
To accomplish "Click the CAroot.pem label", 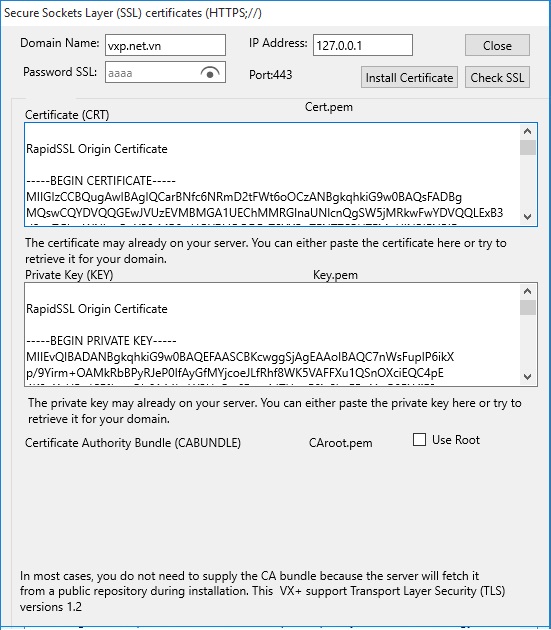I will coord(340,443).
